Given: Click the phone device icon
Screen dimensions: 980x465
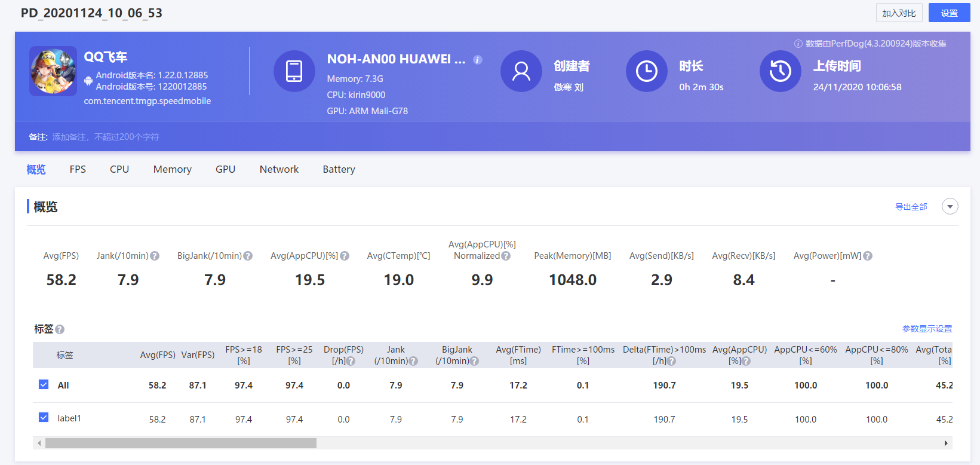Looking at the screenshot, I should (x=294, y=71).
